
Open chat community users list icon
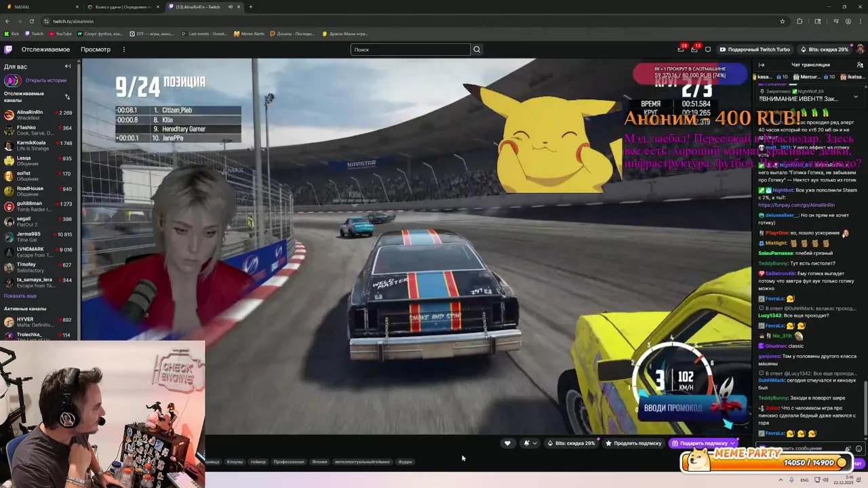tap(859, 65)
